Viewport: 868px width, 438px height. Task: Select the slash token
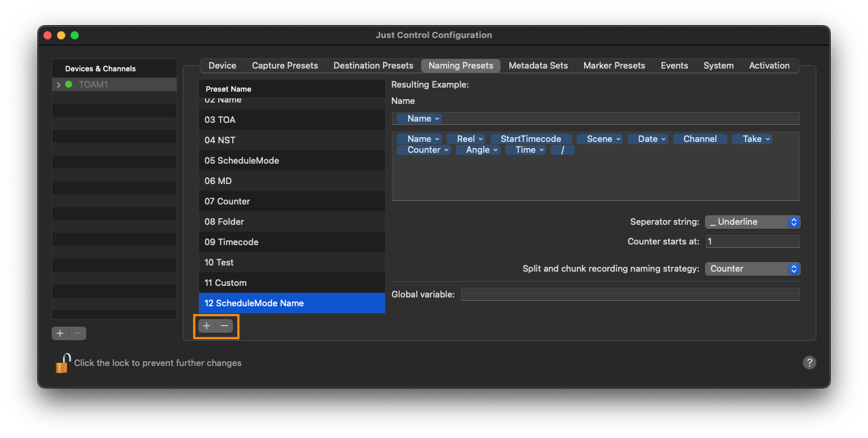[x=563, y=150]
